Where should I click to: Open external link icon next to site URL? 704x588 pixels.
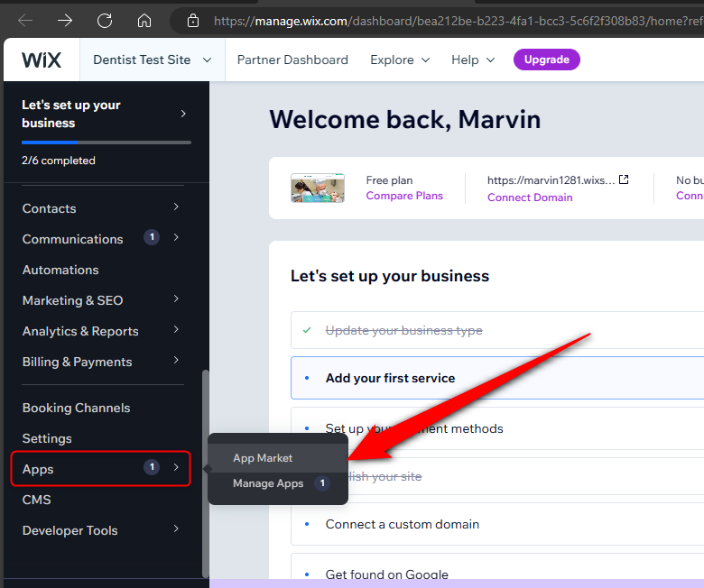(x=624, y=179)
